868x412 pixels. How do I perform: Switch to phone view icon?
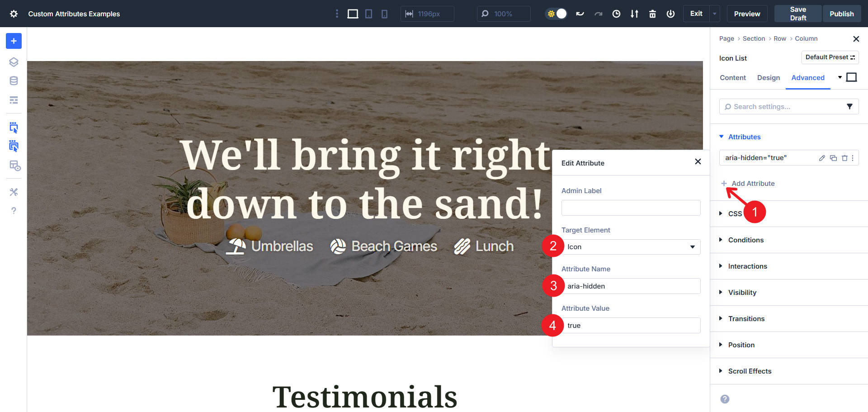pos(384,14)
